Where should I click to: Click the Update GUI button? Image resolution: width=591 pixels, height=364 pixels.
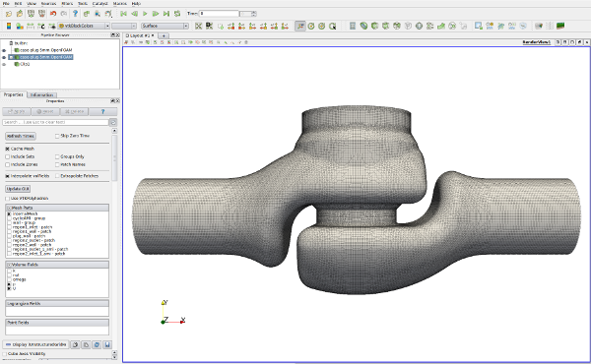(x=18, y=189)
